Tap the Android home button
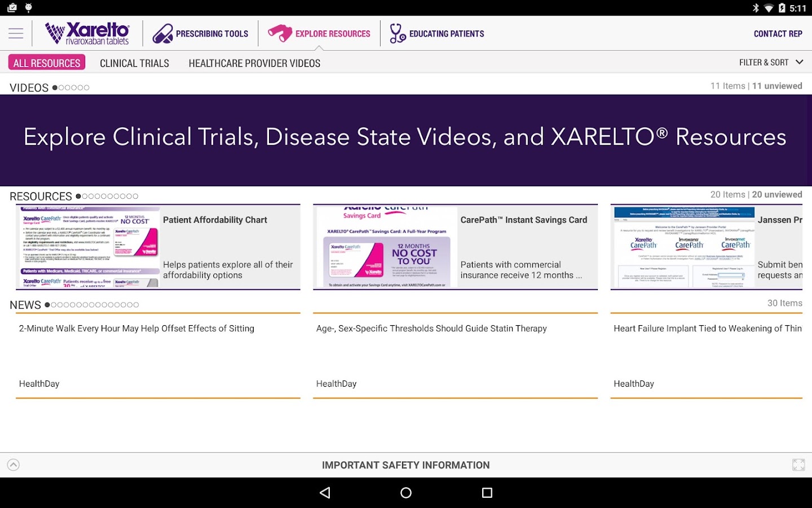This screenshot has height=508, width=812. pos(406,493)
